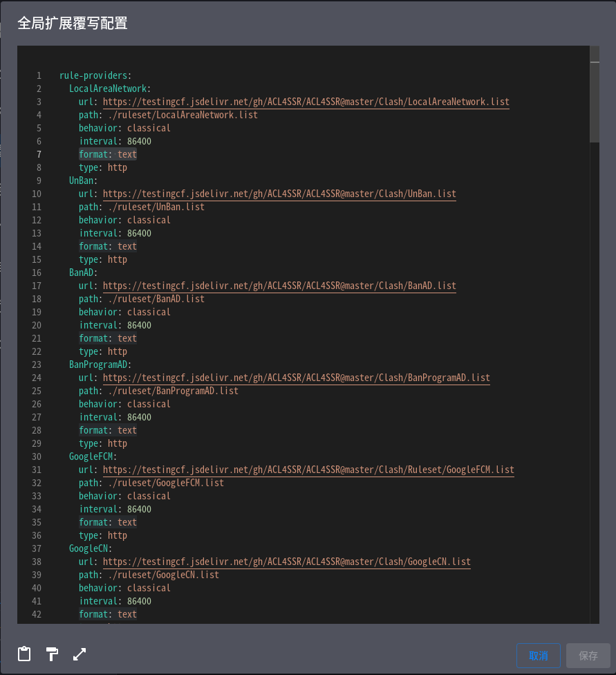The image size is (616, 675).
Task: Click path ./ruleset/LocalAreaNetwork.list text
Action: pos(168,115)
